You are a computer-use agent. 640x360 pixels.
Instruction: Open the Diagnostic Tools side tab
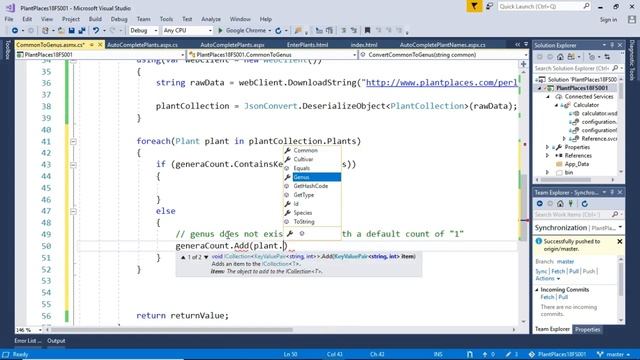pos(632,60)
